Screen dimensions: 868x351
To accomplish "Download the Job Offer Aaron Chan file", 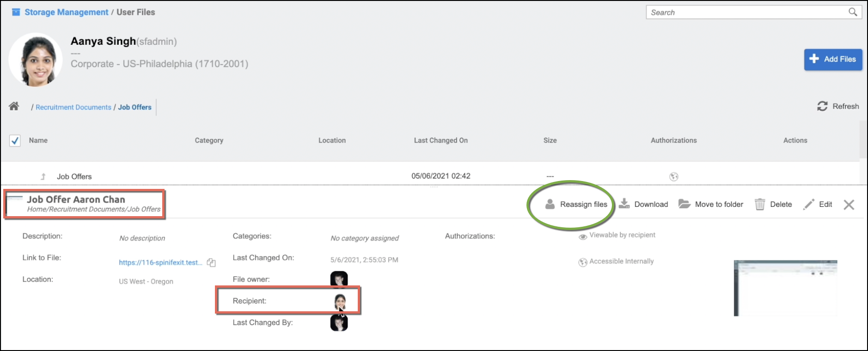I will [x=643, y=204].
